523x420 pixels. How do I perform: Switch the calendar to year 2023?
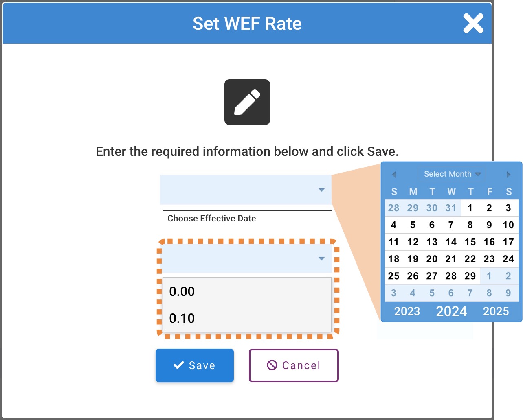click(407, 311)
